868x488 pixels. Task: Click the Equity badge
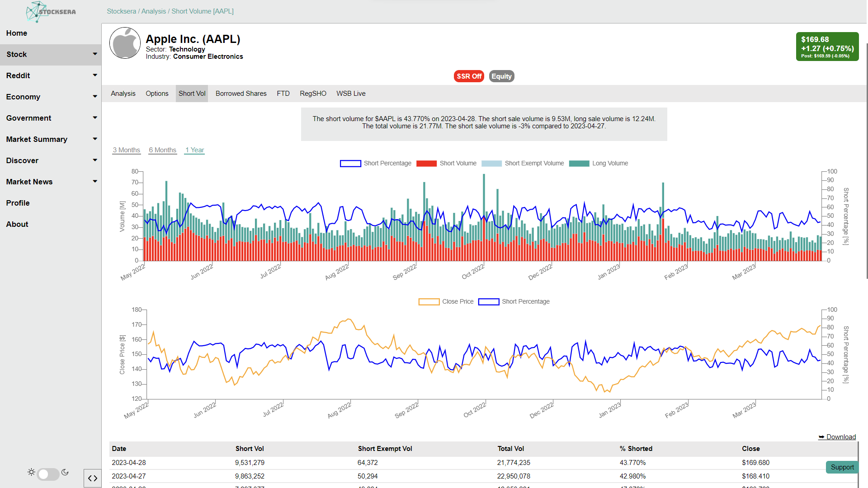pos(501,76)
